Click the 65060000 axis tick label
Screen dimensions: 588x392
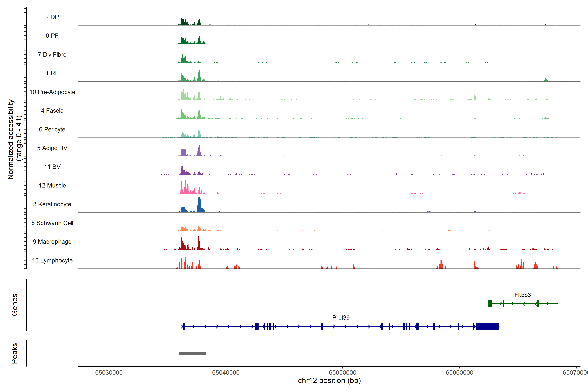(459, 373)
